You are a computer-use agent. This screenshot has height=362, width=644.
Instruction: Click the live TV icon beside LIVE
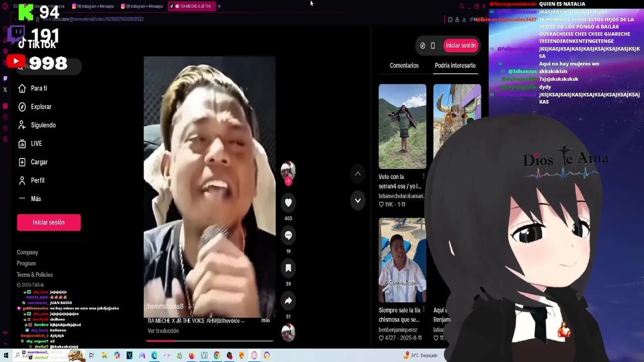(22, 144)
